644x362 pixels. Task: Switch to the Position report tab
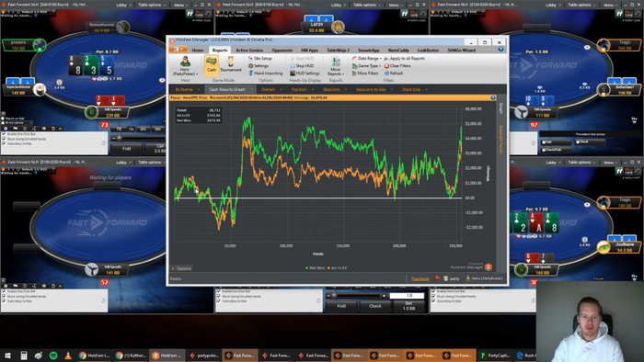pyautogui.click(x=299, y=89)
